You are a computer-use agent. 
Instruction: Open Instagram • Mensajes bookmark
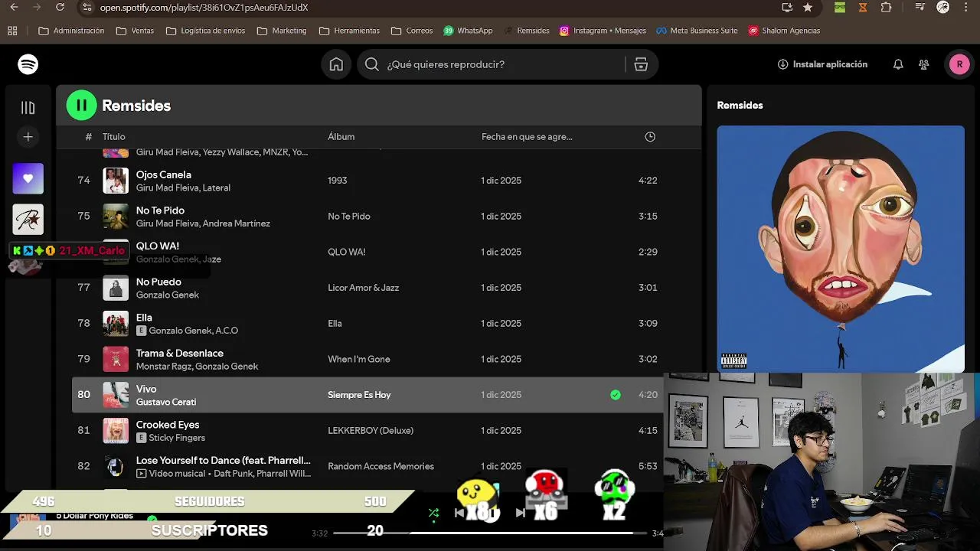click(603, 31)
